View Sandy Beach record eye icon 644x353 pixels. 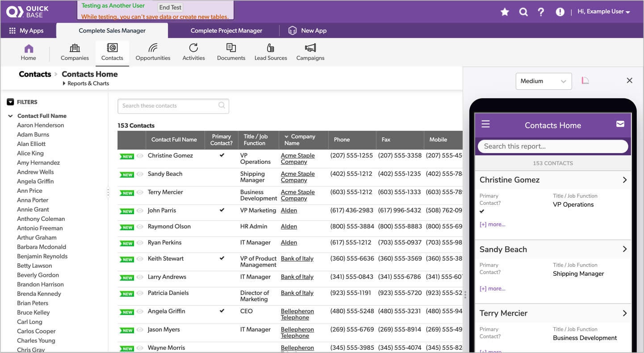tap(140, 174)
